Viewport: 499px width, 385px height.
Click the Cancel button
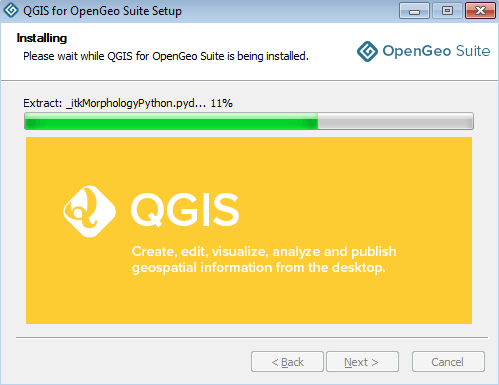tap(448, 361)
